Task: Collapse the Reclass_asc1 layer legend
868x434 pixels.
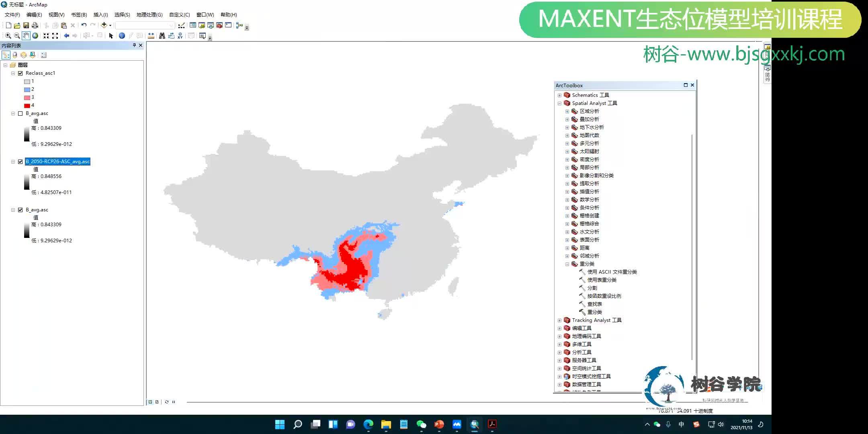Action: click(13, 73)
